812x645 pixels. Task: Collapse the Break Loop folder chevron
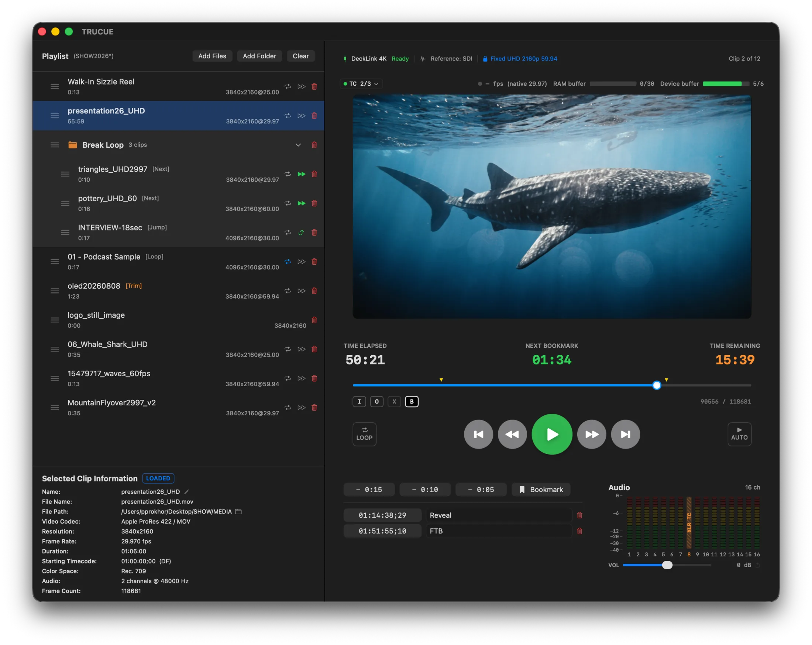click(298, 145)
